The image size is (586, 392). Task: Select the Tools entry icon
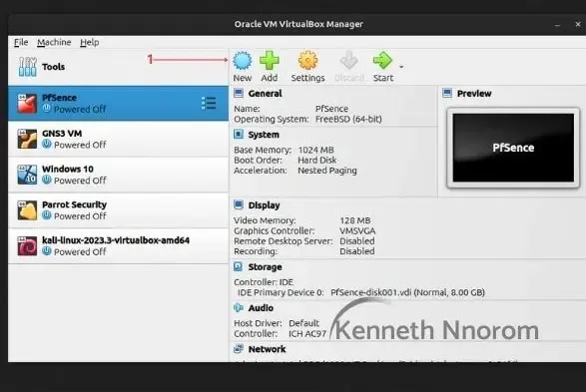tap(28, 67)
